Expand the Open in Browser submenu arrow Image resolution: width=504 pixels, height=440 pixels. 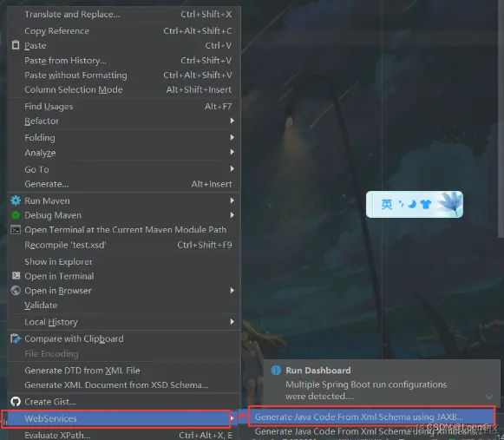232,291
